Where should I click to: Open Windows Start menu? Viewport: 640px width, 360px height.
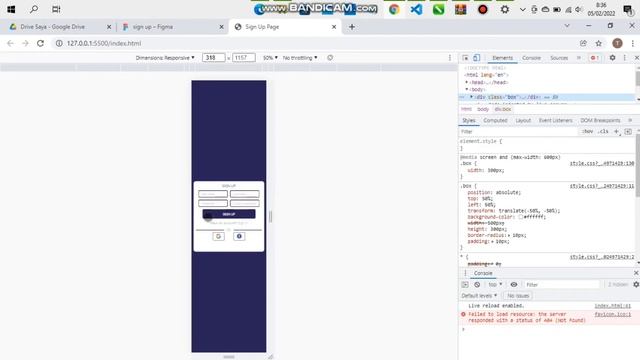pos(11,9)
